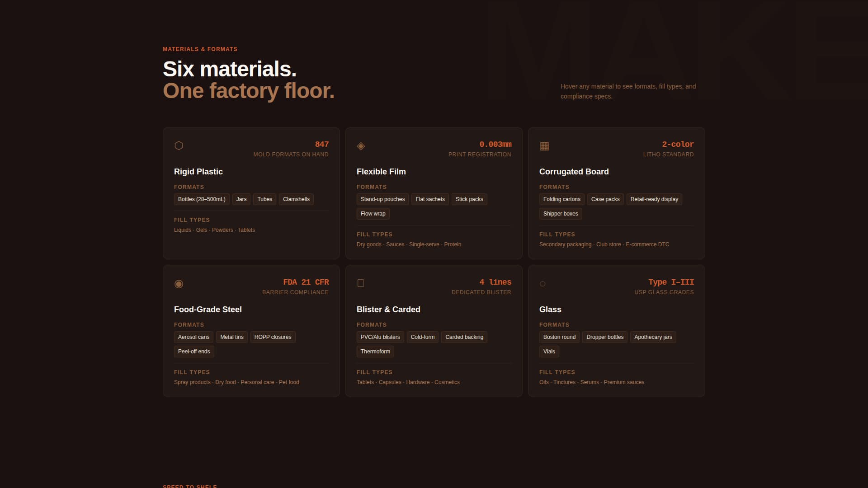This screenshot has width=868, height=488.
Task: Select the Dropper bottles chip under Glass
Action: coord(604,337)
